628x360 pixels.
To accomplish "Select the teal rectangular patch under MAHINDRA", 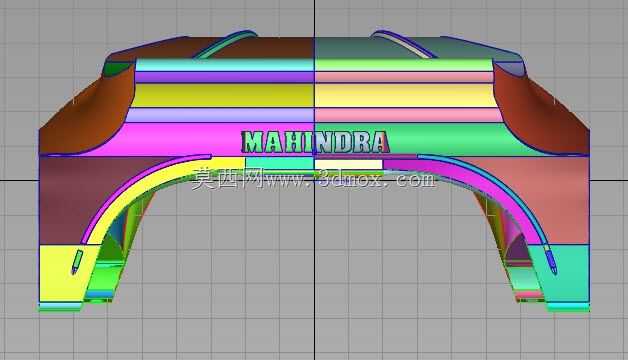I will 279,163.
